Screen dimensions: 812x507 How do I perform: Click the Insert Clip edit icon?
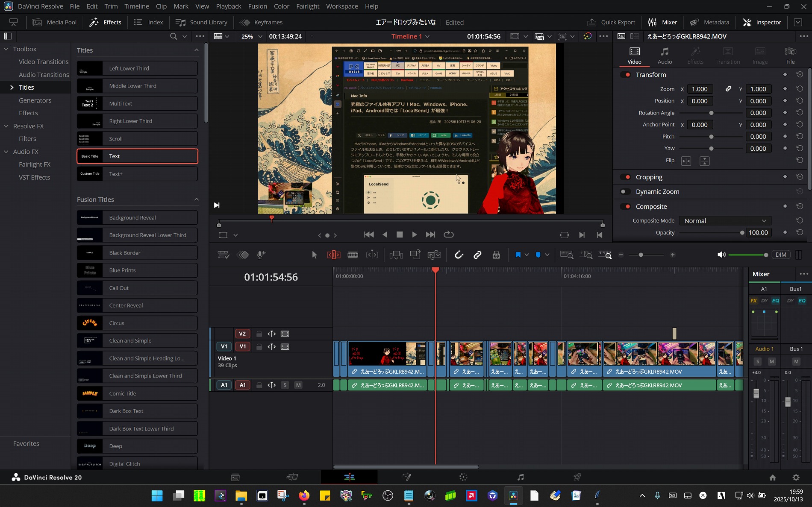[396, 255]
